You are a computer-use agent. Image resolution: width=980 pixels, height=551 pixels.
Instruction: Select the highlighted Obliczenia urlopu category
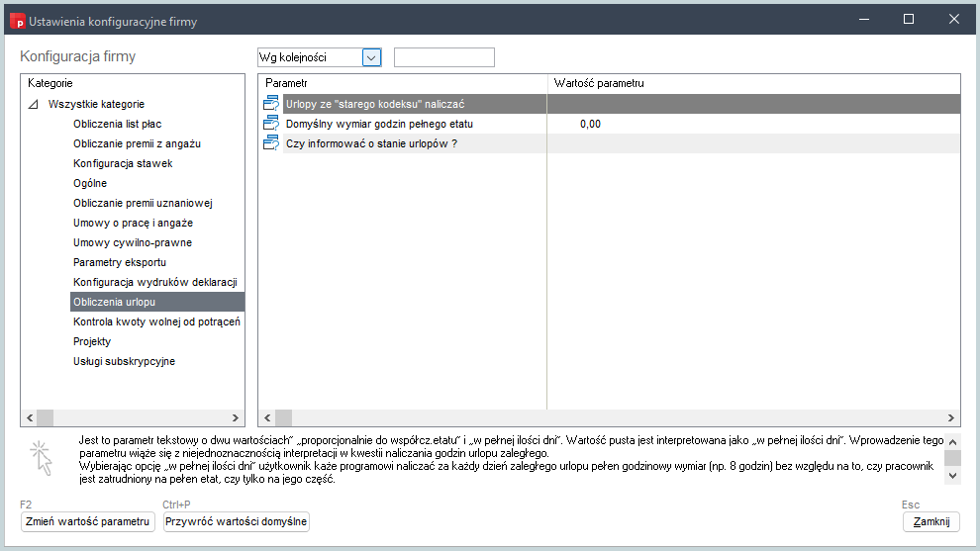(x=156, y=302)
